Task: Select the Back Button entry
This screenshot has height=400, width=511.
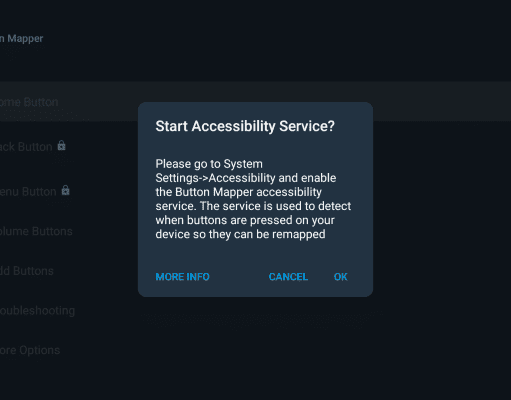Action: 26,147
